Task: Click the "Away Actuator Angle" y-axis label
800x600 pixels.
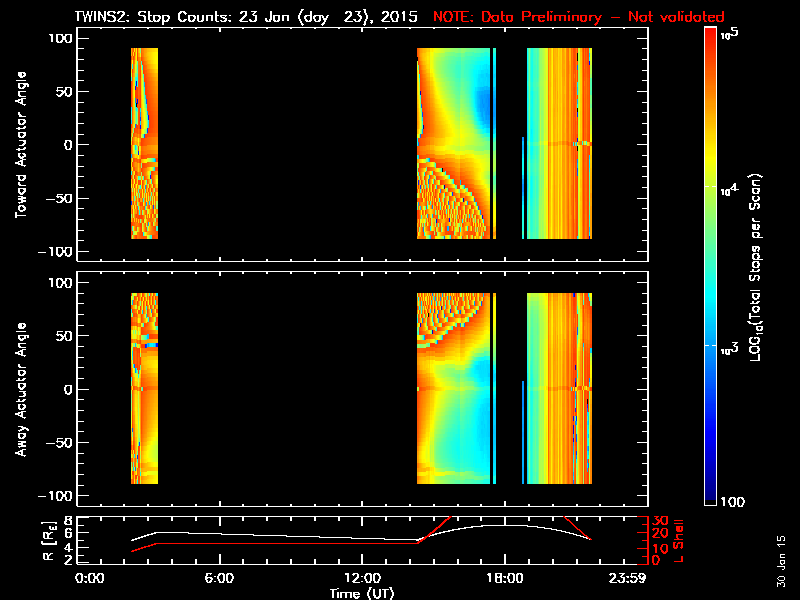Action: 21,389
